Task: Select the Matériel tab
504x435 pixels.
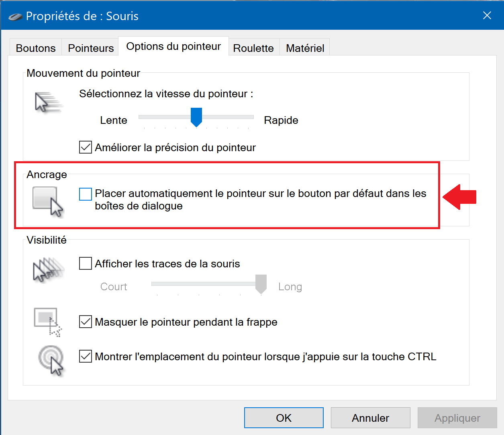Action: click(x=305, y=48)
